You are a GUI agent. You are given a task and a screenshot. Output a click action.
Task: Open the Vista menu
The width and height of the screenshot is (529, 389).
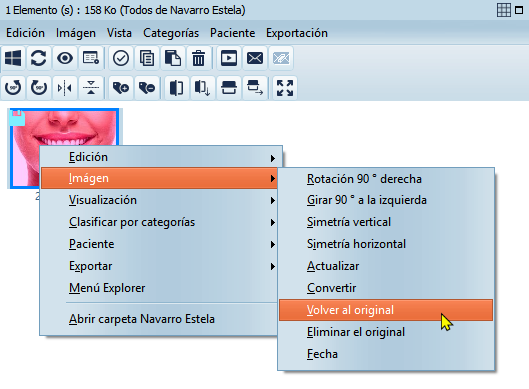pos(119,33)
